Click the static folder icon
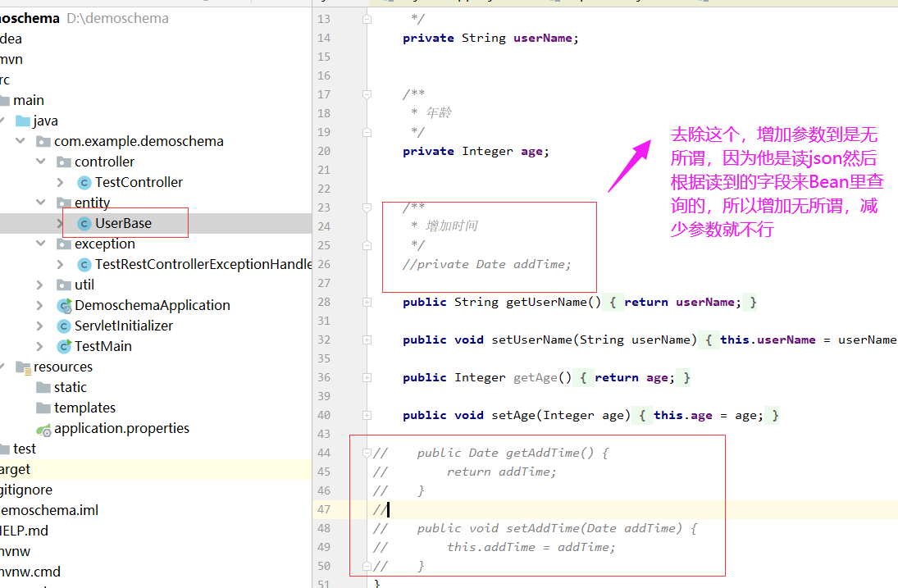The width and height of the screenshot is (898, 588). [x=44, y=386]
